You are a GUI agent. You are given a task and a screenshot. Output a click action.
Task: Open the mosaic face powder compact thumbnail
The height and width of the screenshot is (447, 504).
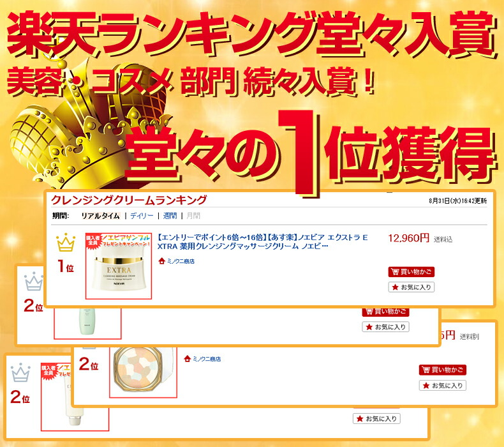pyautogui.click(x=143, y=372)
